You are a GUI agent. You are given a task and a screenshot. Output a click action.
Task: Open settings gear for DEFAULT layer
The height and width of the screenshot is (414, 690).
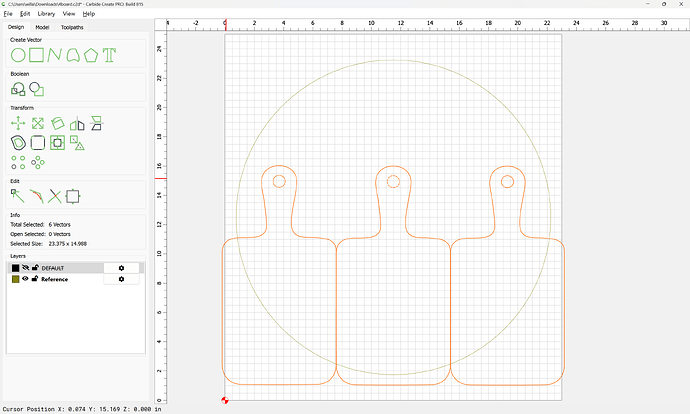[121, 268]
